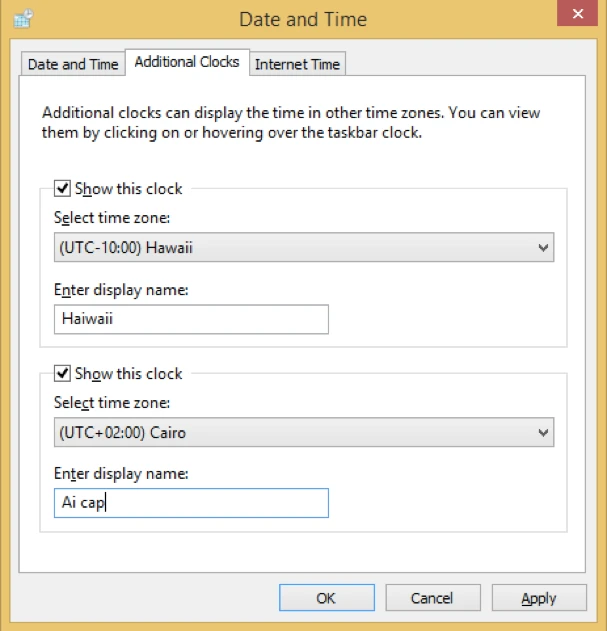Switch to the Date and Time tab
This screenshot has height=631, width=607.
73,64
